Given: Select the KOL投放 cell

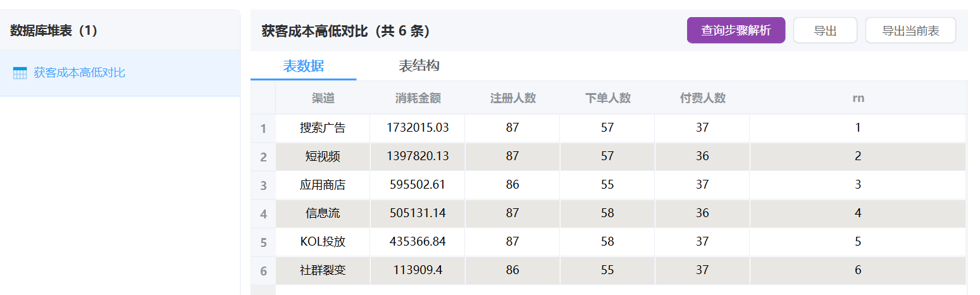Looking at the screenshot, I should click(323, 242).
